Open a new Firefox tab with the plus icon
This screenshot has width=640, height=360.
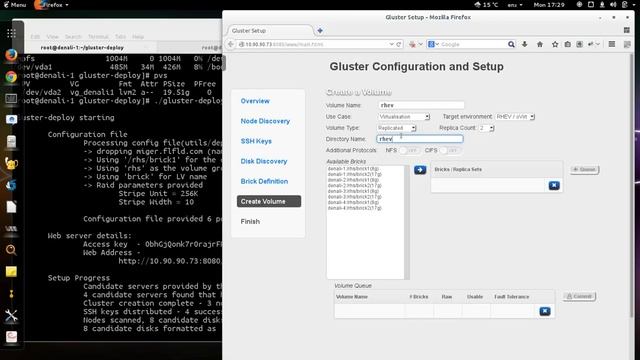[320, 31]
